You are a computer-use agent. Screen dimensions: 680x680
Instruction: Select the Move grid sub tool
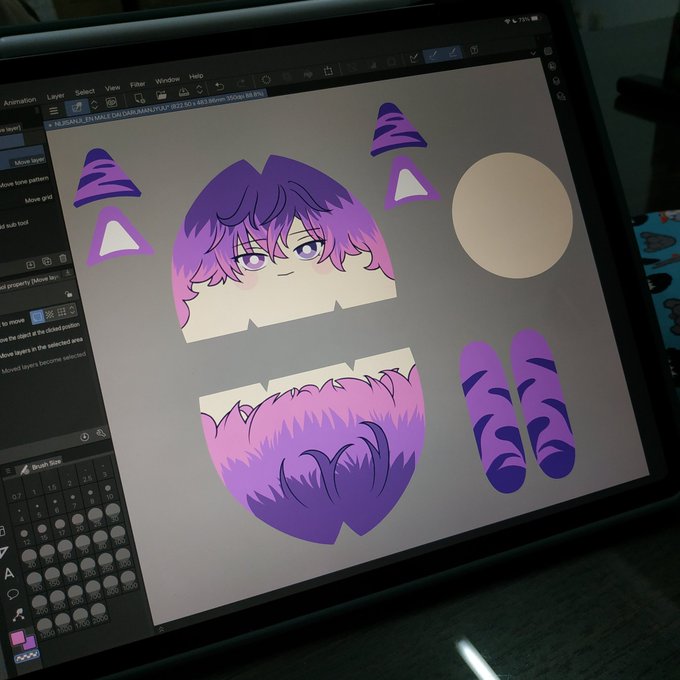pos(38,199)
